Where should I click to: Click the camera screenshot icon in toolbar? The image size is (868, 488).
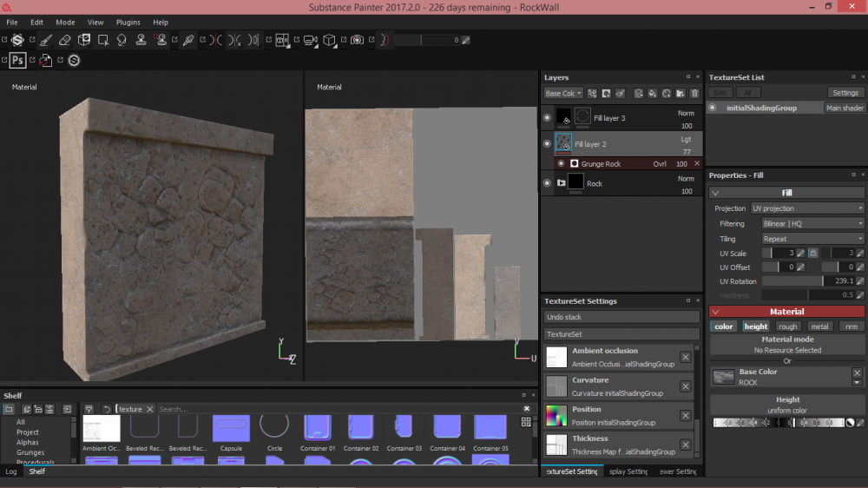[x=357, y=40]
